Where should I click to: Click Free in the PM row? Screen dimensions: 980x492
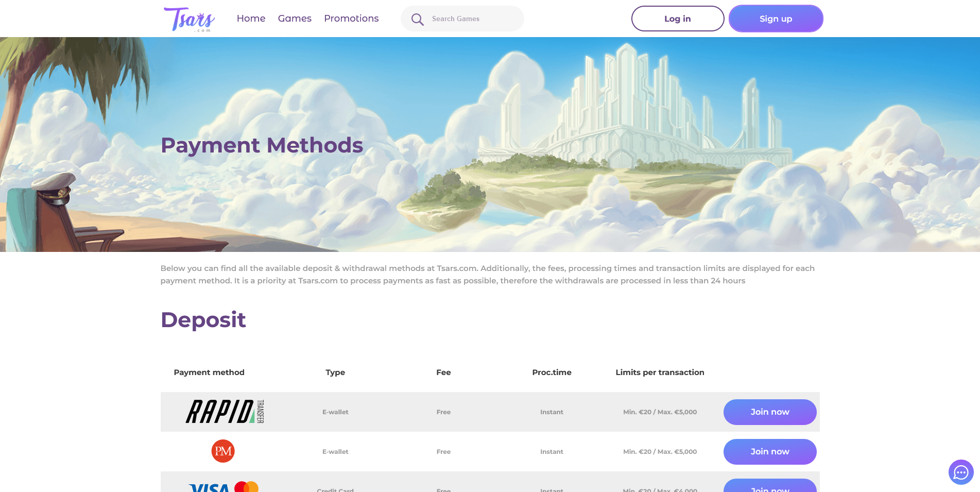pyautogui.click(x=443, y=452)
